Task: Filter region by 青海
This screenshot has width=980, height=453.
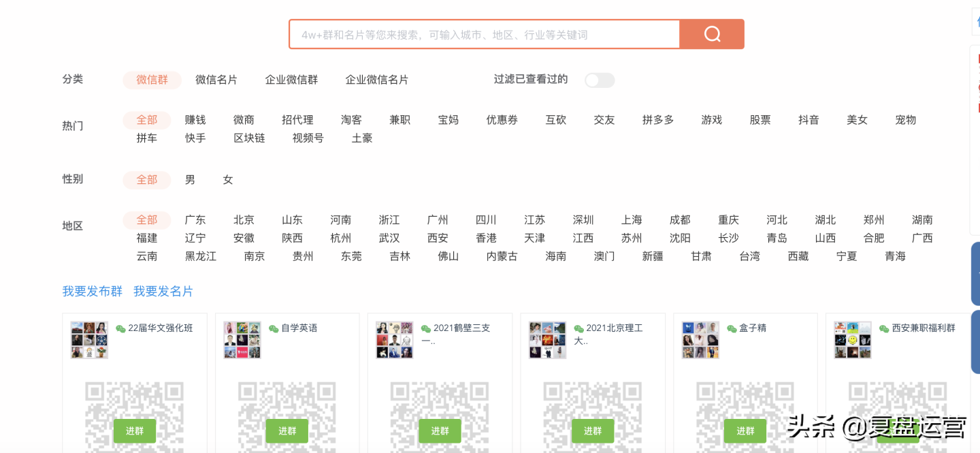Action: click(896, 257)
